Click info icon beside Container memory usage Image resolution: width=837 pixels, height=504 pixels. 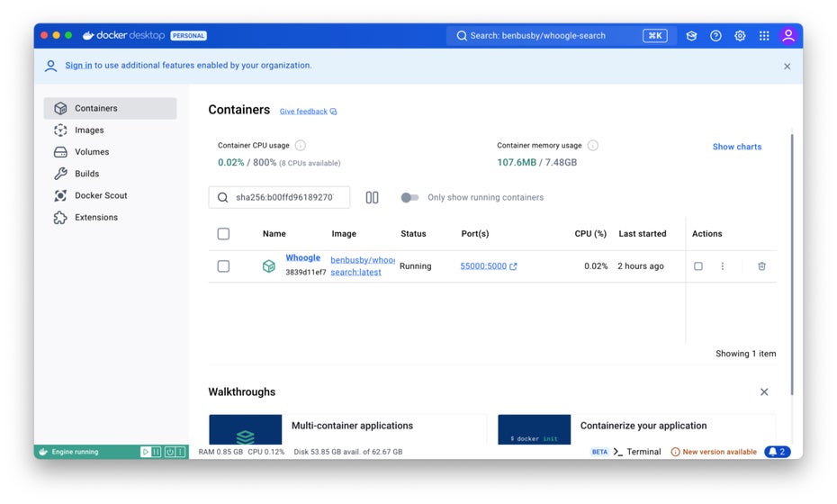[x=592, y=145]
